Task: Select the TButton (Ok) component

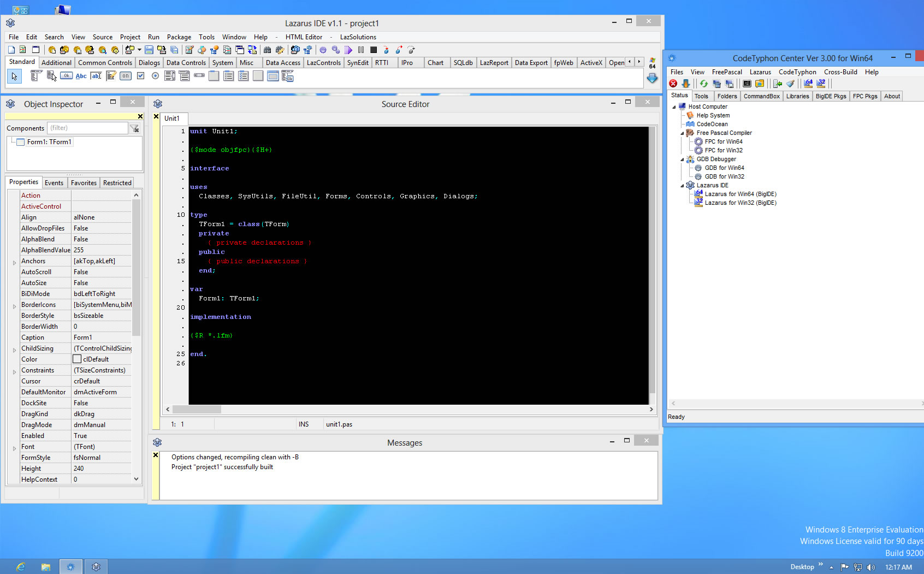Action: [x=66, y=76]
